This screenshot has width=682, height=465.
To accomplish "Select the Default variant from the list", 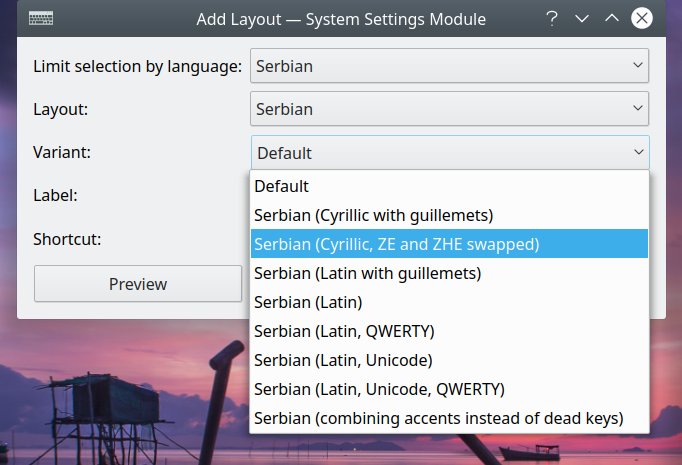I will (x=449, y=186).
